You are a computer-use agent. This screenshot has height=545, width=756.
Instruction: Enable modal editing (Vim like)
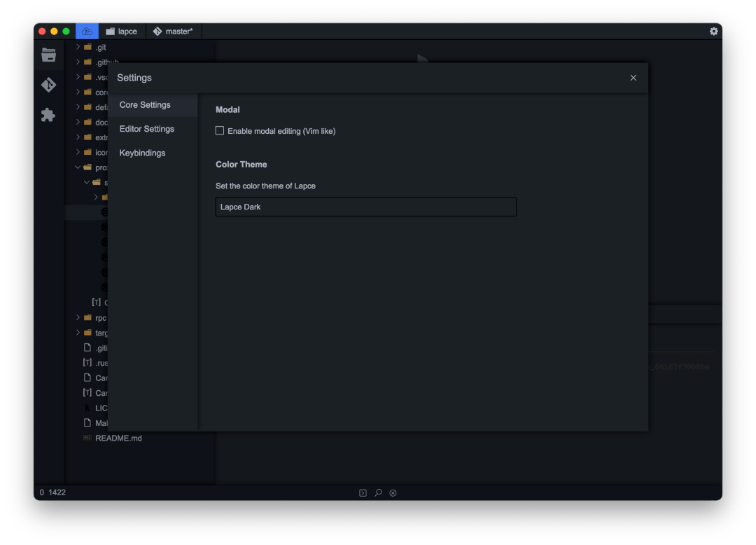coord(220,130)
